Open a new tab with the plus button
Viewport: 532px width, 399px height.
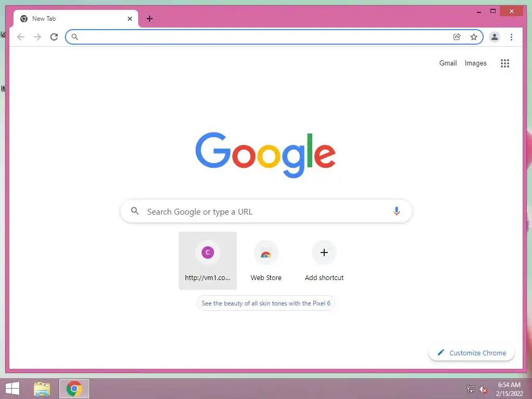[x=149, y=19]
